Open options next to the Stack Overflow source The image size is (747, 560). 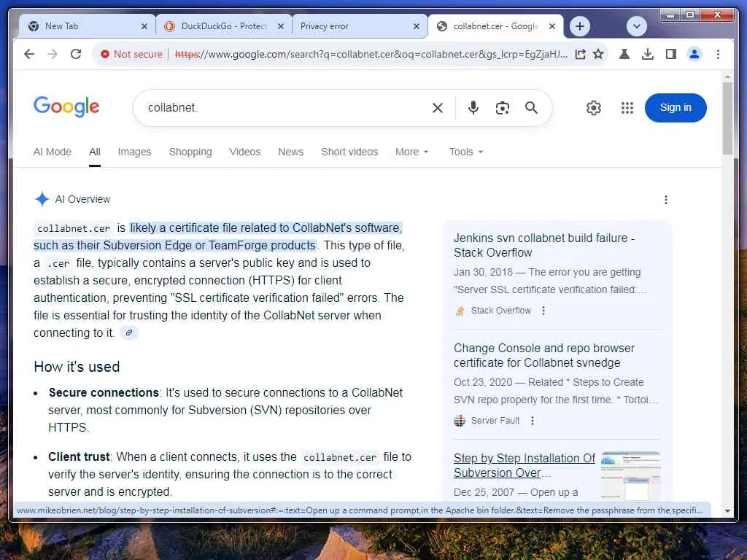tap(543, 311)
